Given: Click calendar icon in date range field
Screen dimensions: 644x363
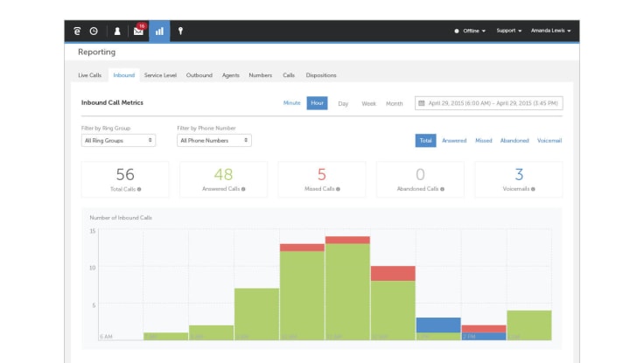Looking at the screenshot, I should [x=422, y=103].
